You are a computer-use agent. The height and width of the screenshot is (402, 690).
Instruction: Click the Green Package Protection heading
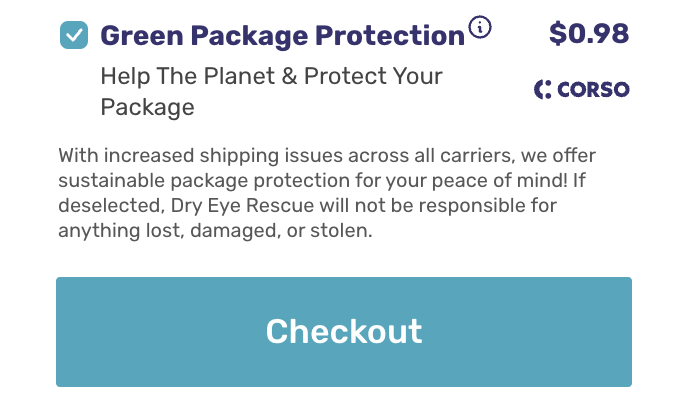coord(283,36)
